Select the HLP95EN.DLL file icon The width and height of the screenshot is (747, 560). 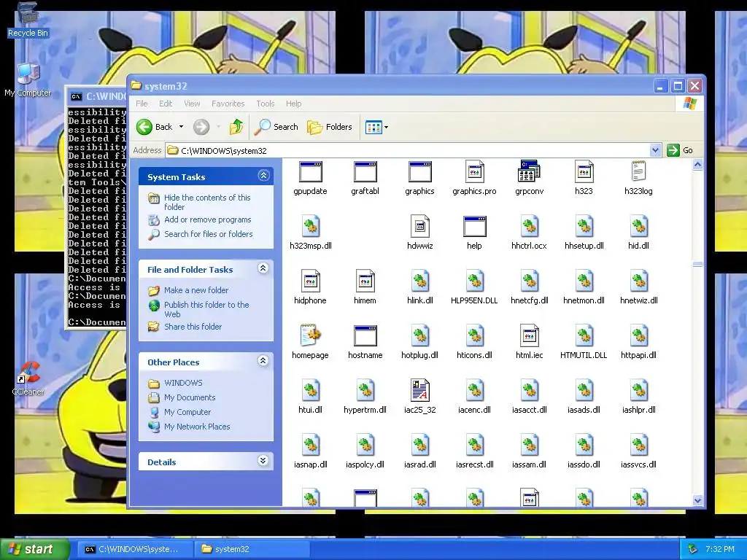point(474,281)
